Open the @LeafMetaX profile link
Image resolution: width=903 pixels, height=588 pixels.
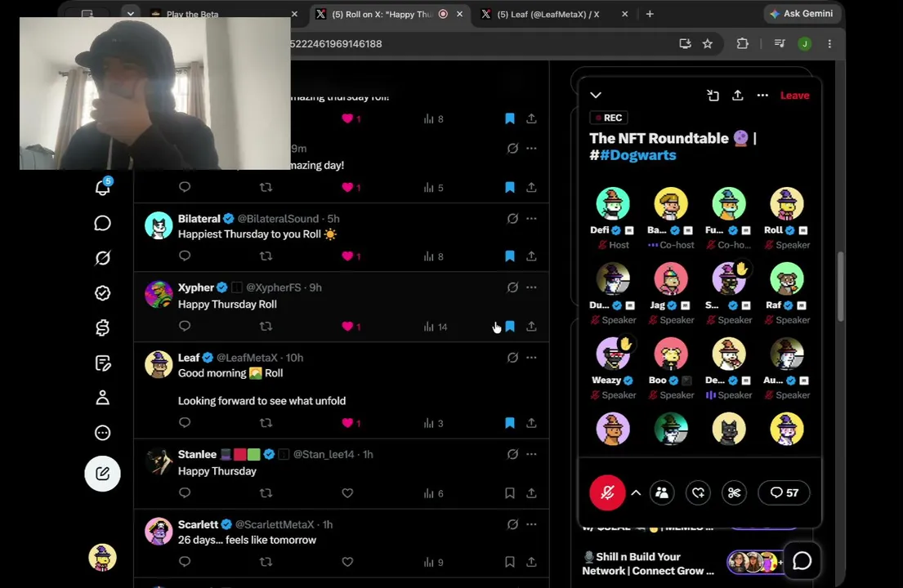click(x=247, y=357)
